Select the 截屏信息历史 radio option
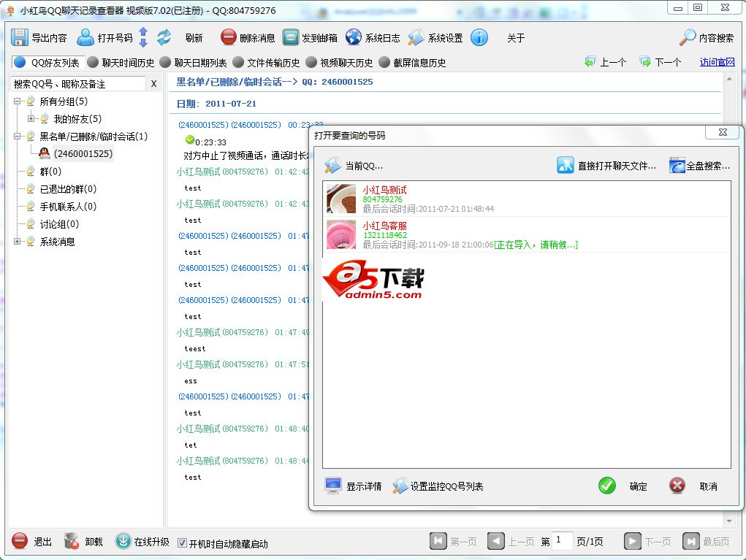The image size is (746, 560). pos(384,62)
